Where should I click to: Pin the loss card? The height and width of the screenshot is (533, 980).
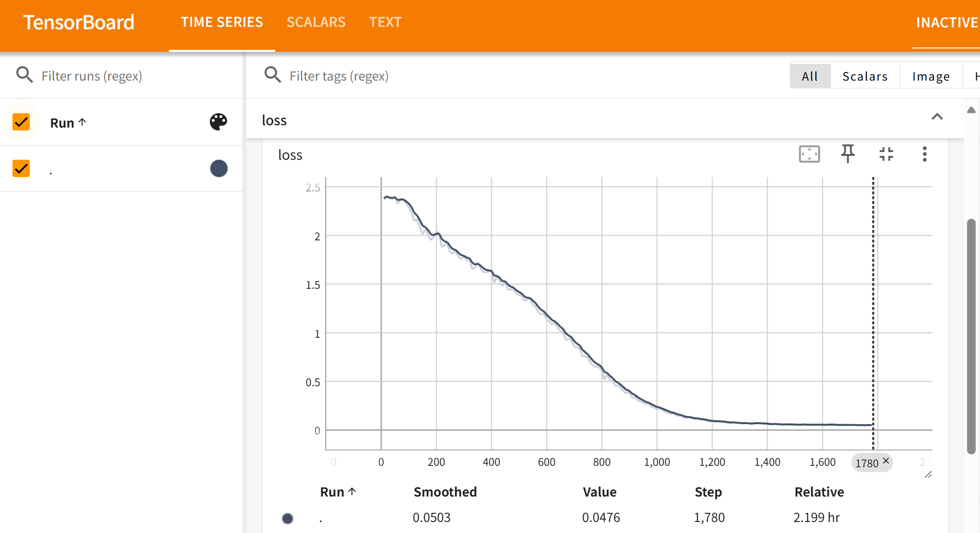click(847, 154)
